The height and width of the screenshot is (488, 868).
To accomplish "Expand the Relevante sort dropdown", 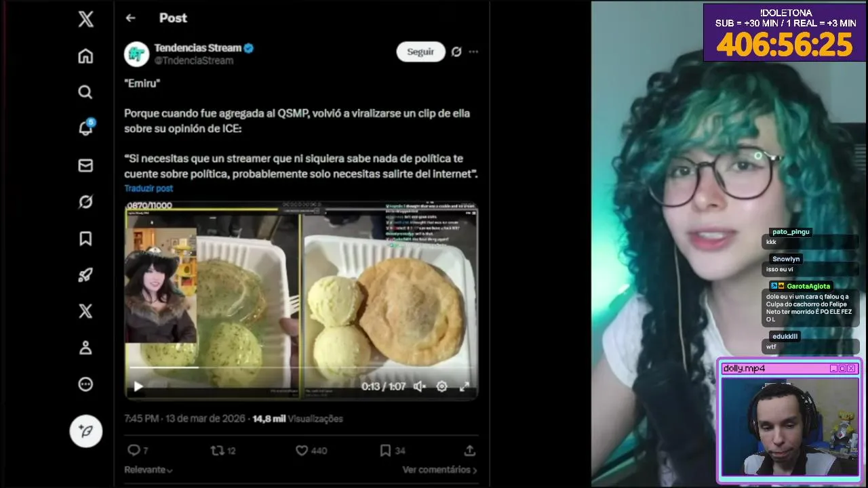I will pos(148,470).
